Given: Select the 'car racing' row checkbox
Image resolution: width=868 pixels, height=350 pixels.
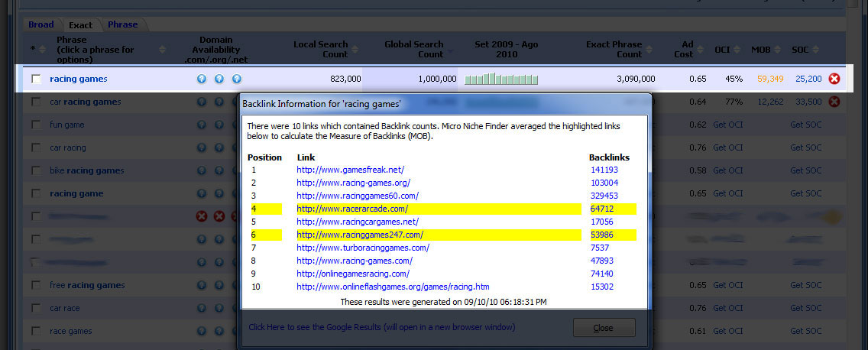Looking at the screenshot, I should (x=36, y=147).
